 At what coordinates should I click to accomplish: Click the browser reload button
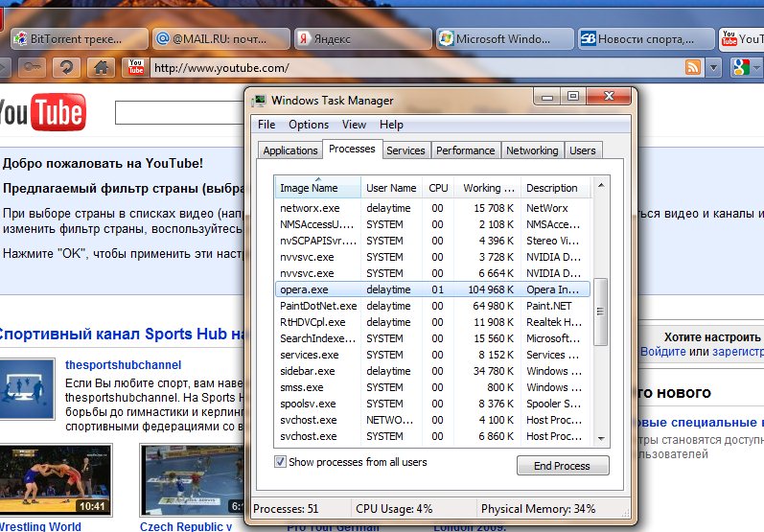coord(66,67)
